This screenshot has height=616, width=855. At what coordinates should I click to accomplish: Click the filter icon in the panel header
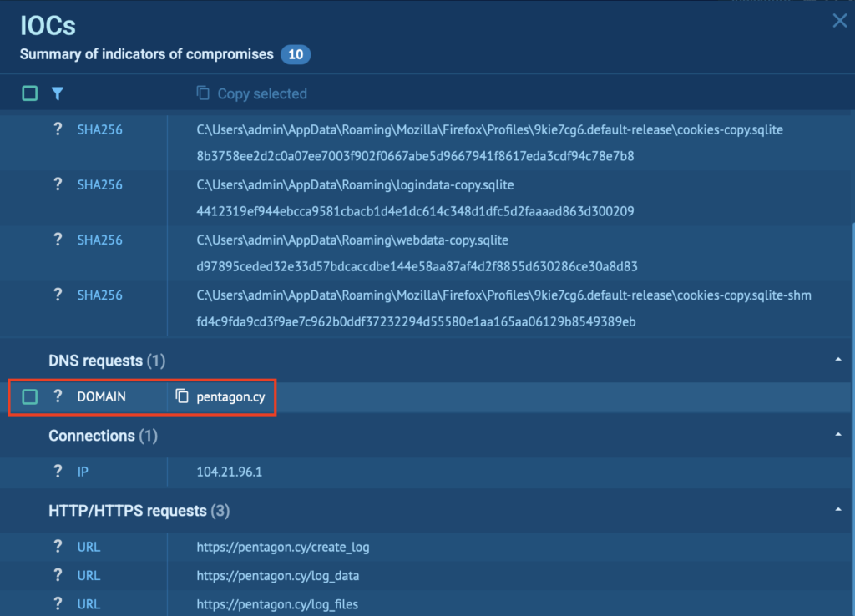point(57,93)
